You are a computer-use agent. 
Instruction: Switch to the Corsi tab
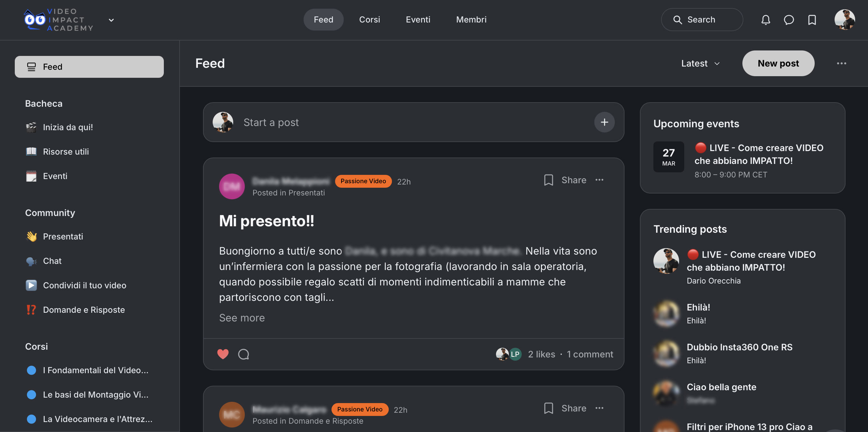click(369, 20)
